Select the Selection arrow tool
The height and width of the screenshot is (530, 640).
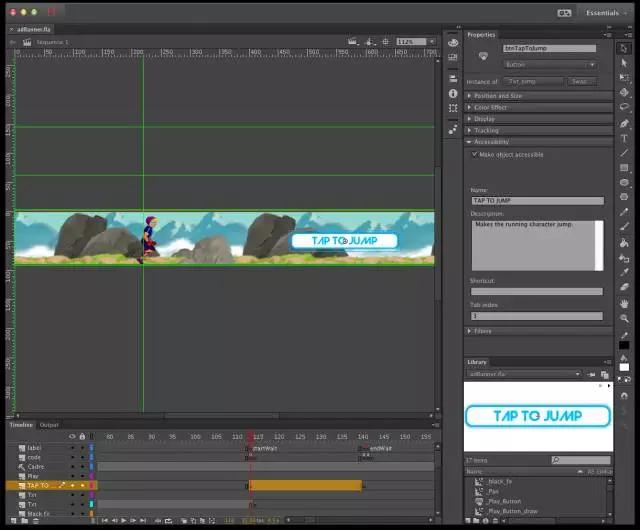pos(624,48)
